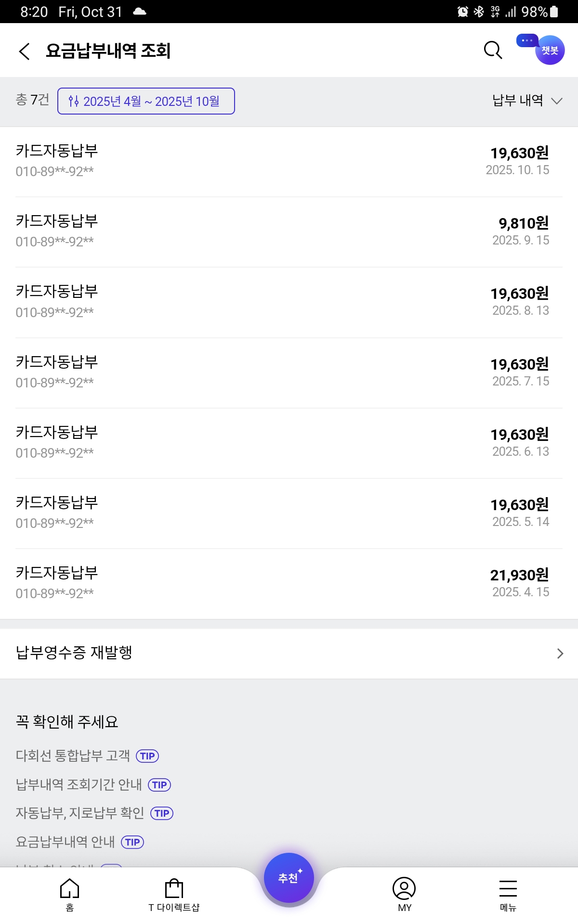Open the 메뉴 hamburger menu
The width and height of the screenshot is (578, 924).
[508, 894]
